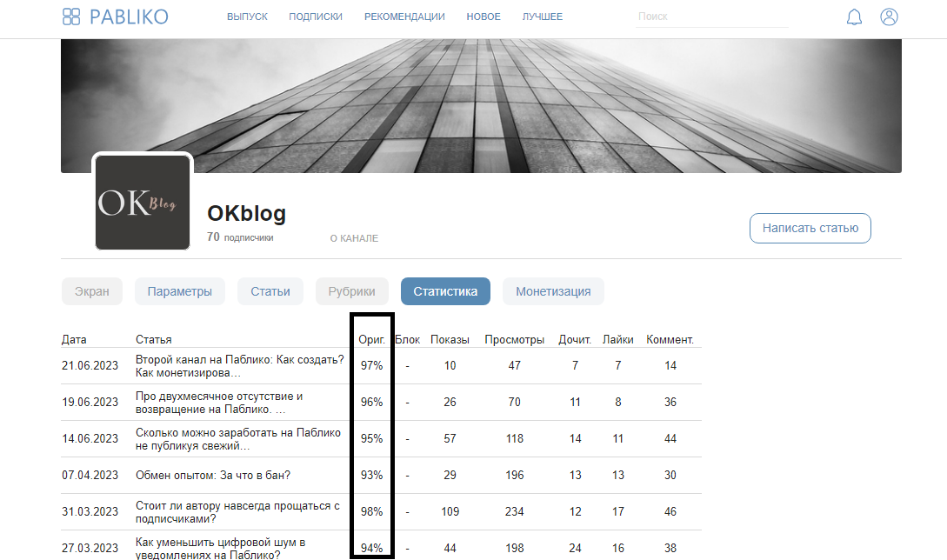
Task: Click comments value 30
Action: pyautogui.click(x=670, y=476)
